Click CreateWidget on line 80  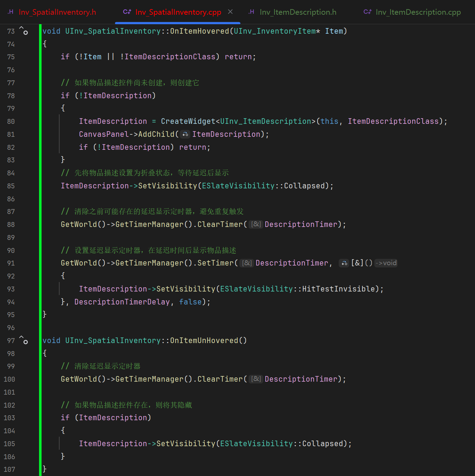pos(188,121)
